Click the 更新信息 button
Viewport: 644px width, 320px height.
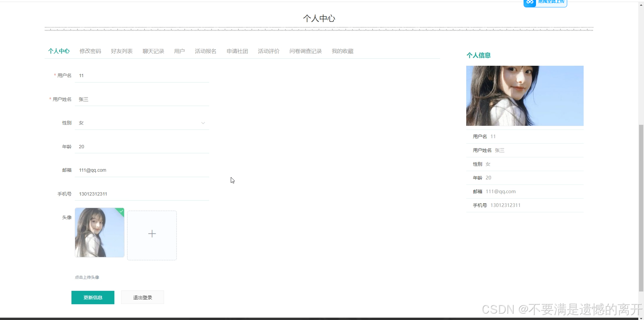point(93,298)
